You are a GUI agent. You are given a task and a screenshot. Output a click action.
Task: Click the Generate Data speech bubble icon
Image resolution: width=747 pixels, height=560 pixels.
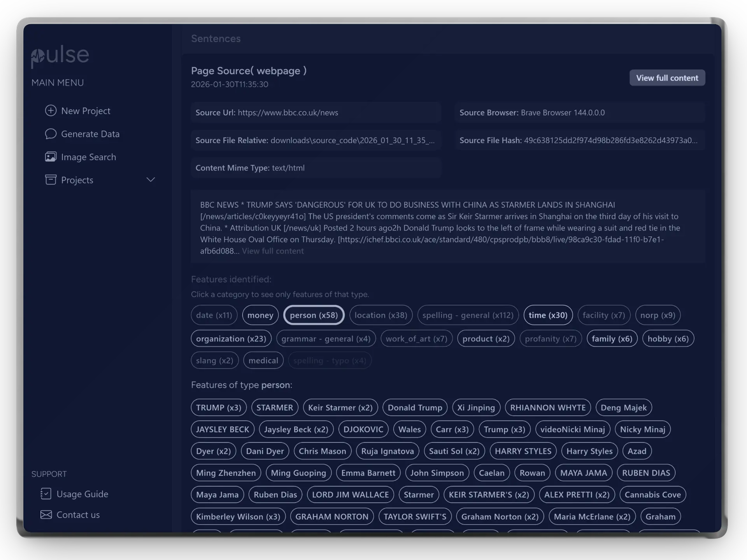pos(51,134)
